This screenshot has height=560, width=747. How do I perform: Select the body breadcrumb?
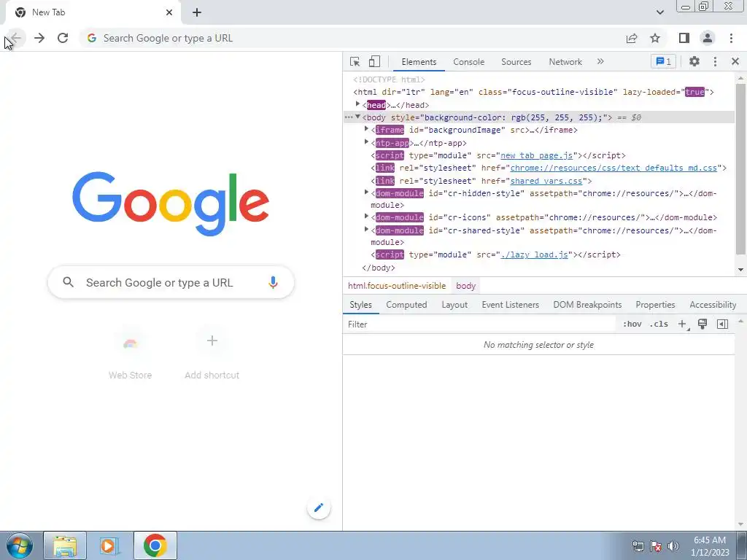465,286
